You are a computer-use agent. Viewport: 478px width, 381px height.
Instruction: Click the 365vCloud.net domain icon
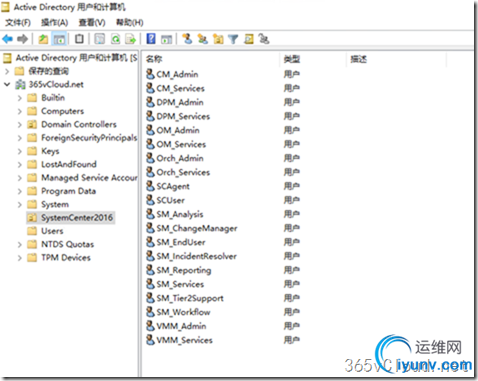click(x=20, y=85)
